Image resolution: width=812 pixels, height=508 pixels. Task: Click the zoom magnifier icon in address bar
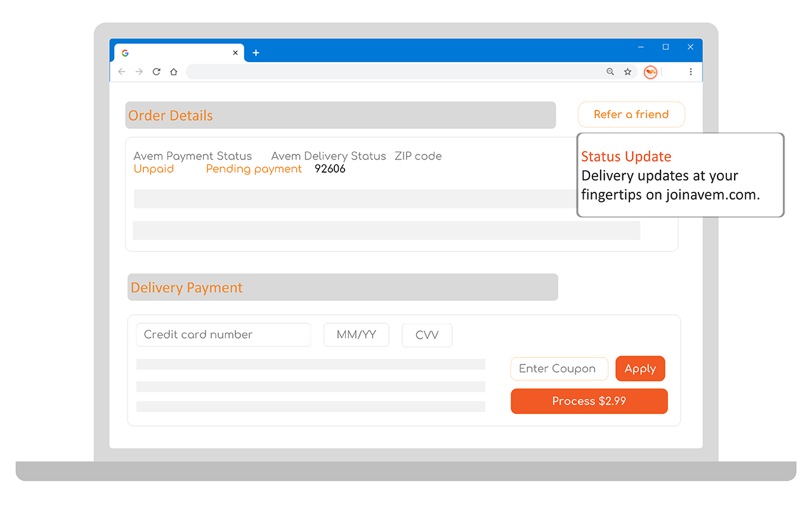(610, 72)
